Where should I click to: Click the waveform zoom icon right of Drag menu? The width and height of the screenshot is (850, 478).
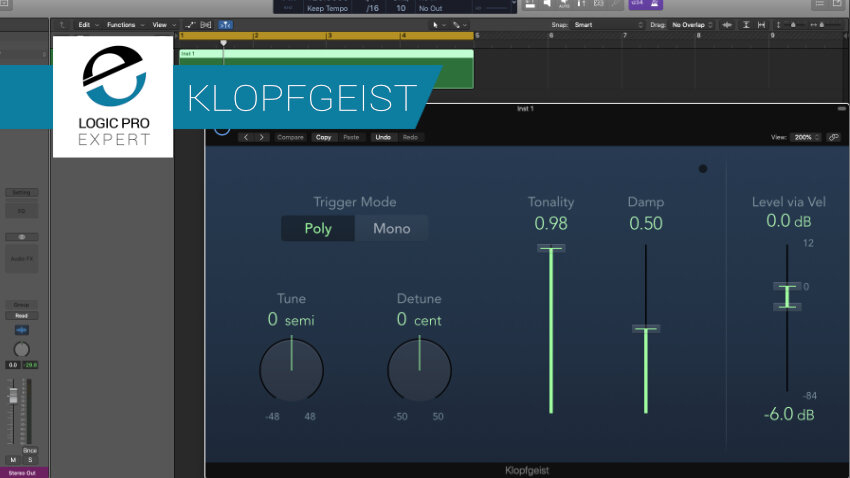tap(727, 25)
